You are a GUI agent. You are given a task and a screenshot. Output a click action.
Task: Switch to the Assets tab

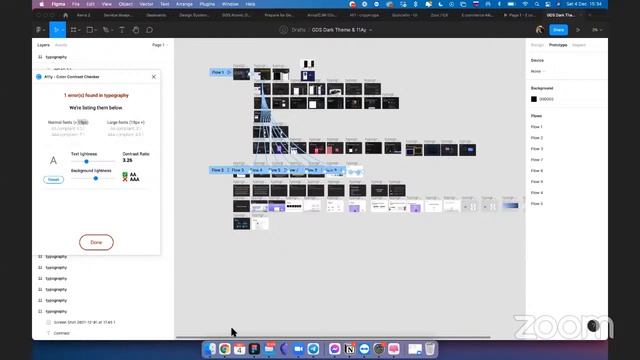coord(61,45)
